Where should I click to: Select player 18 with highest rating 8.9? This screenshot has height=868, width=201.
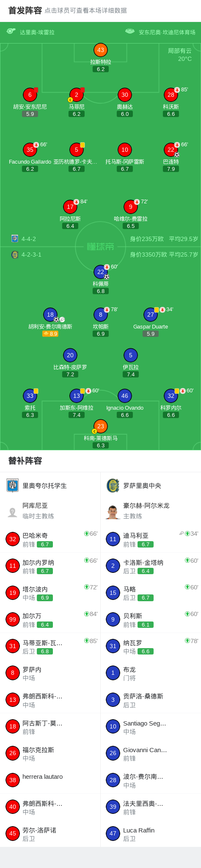[50, 315]
